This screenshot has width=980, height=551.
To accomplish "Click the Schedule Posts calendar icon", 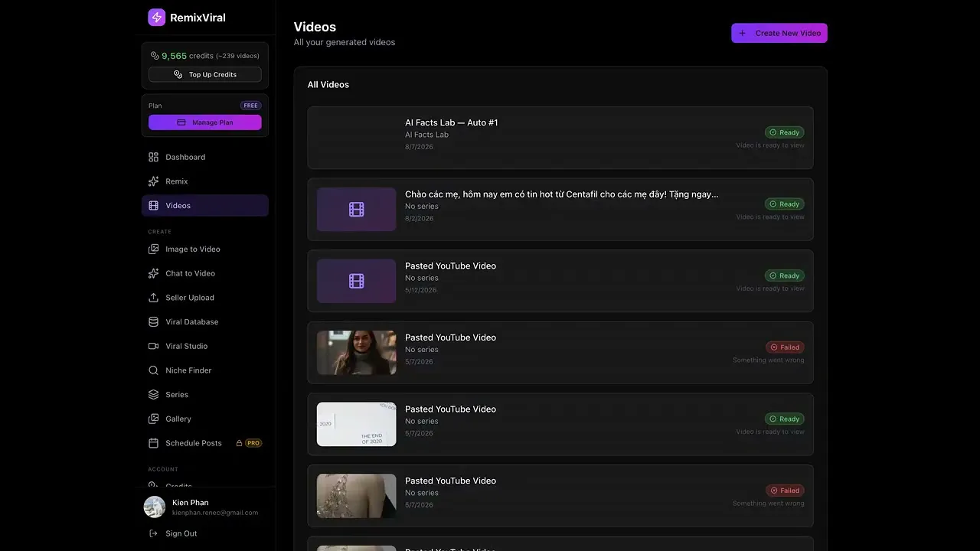I will (153, 443).
